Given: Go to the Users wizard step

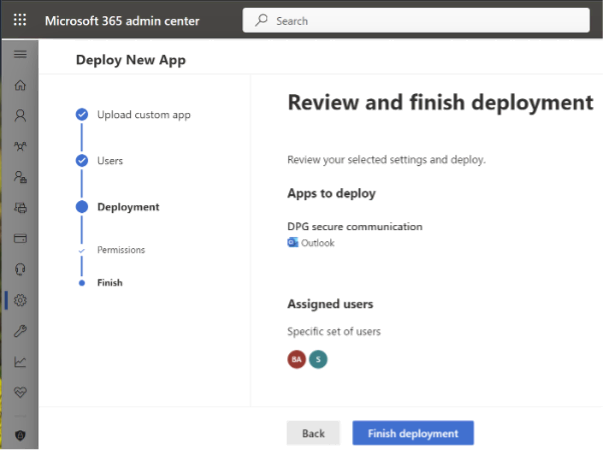Looking at the screenshot, I should tap(110, 160).
